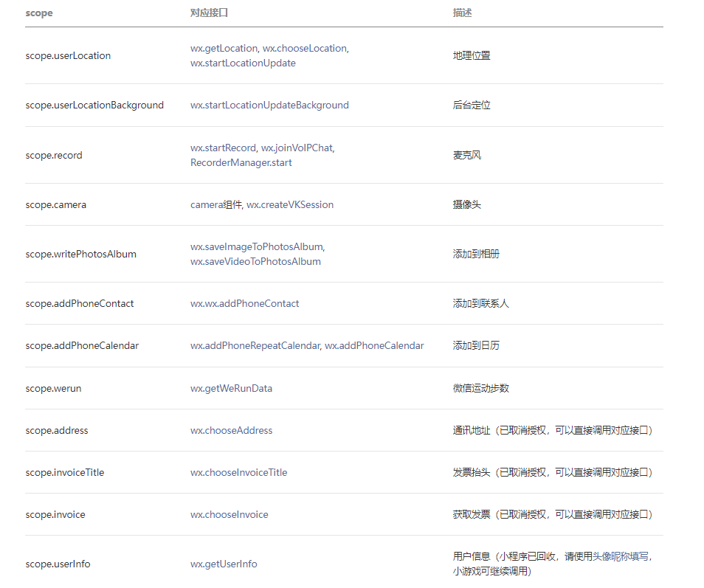Open the wx.addPhoneRepeatCalendar link
This screenshot has width=704, height=588.
255,346
